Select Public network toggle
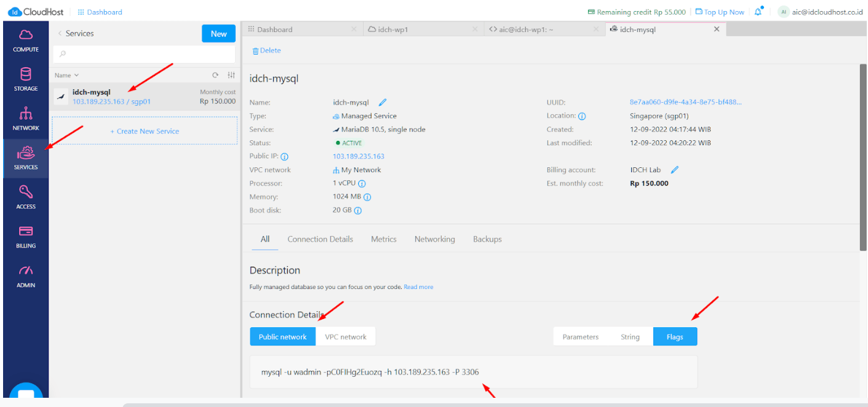 tap(282, 337)
